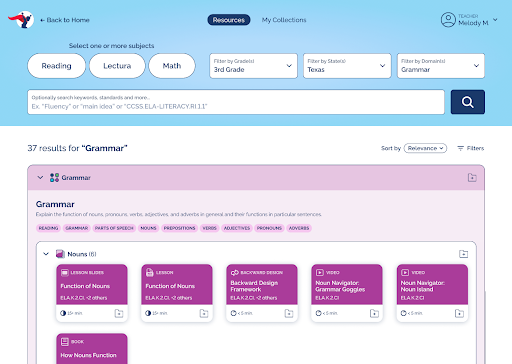
Task: Click the teacher profile avatar icon
Action: point(448,20)
